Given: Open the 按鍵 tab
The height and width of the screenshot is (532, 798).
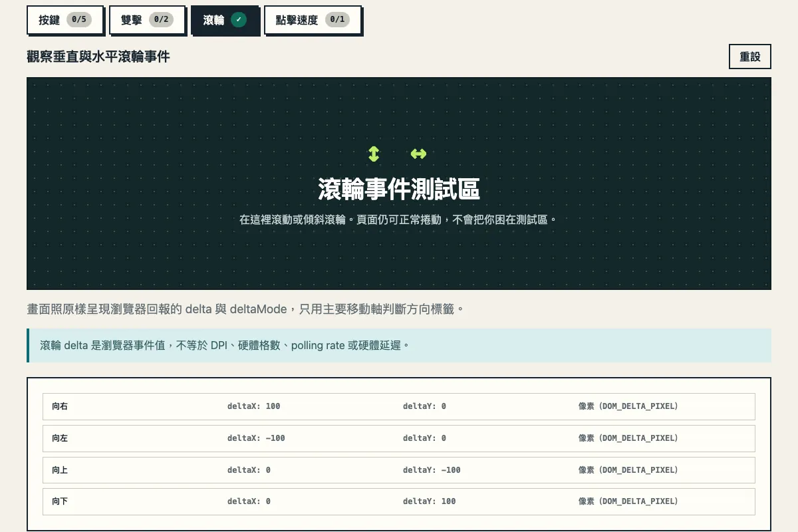Looking at the screenshot, I should point(65,20).
